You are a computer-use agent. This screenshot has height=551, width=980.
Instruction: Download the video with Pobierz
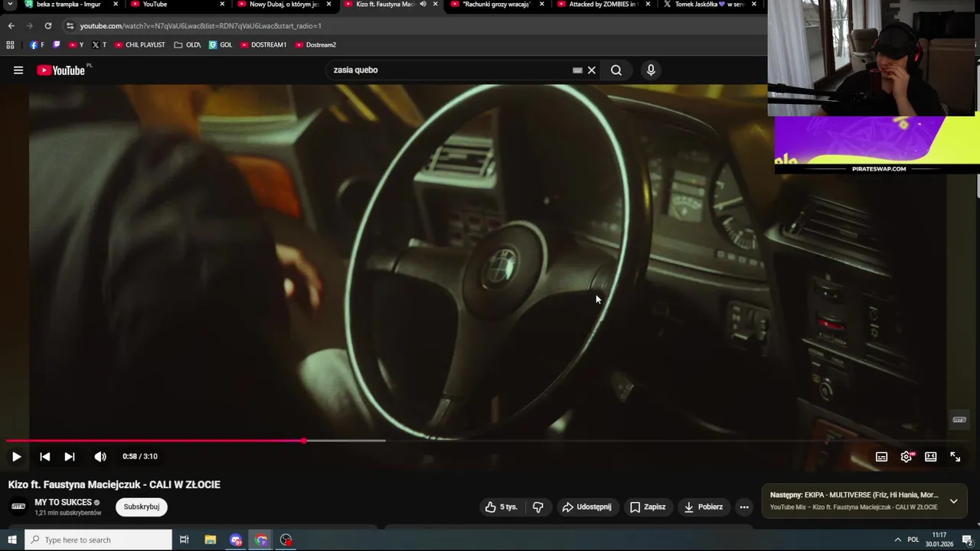tap(704, 507)
